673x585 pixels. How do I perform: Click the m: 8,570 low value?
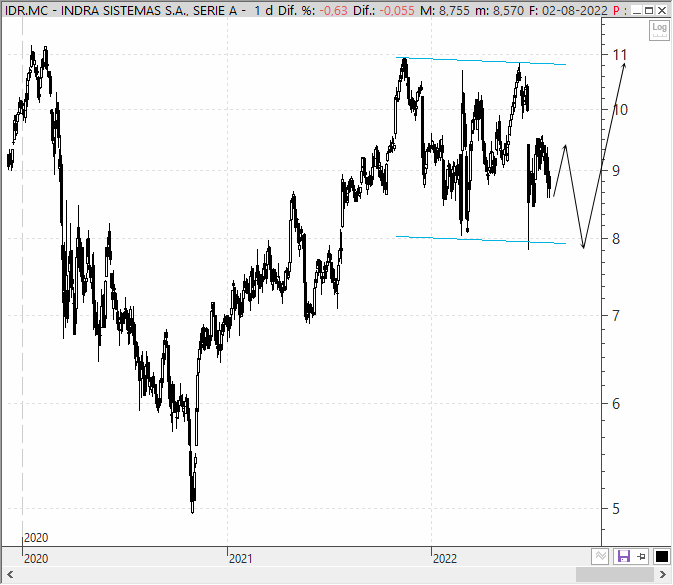[499, 10]
